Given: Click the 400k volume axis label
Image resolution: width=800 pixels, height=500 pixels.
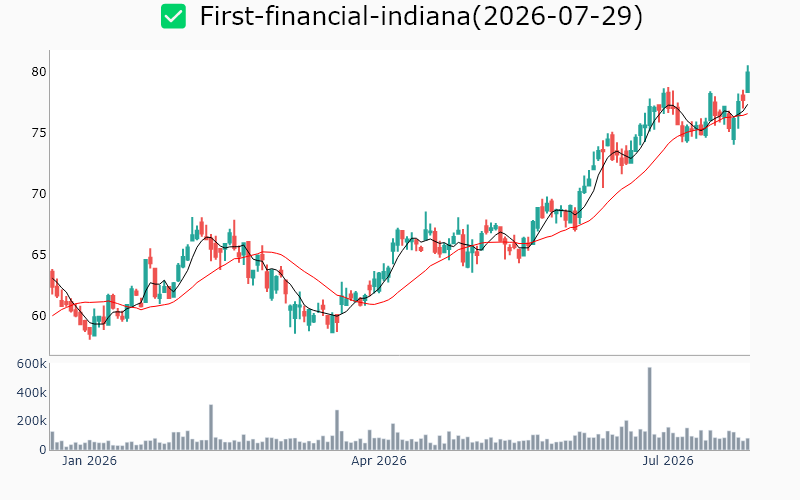Looking at the screenshot, I should click(x=32, y=392).
